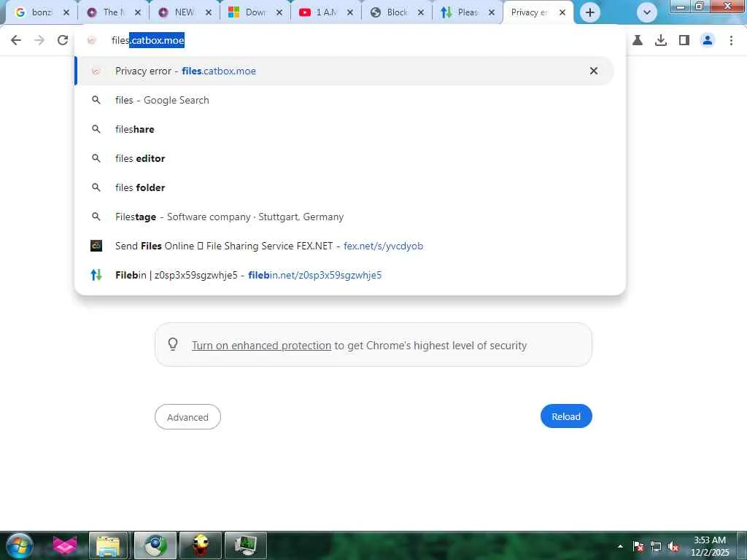Toggle the side panel icon
This screenshot has height=560, width=747.
coord(684,41)
